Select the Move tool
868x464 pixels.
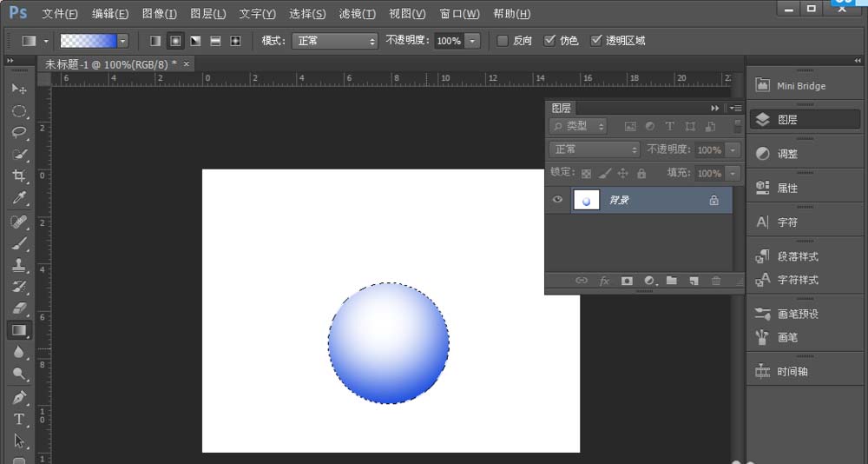[18, 89]
